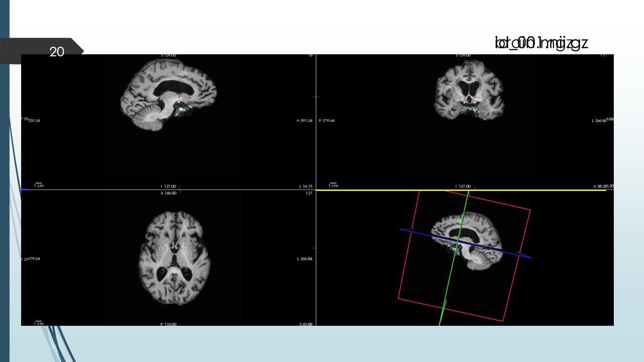Screen dimensions: 644x362
Task: Click the 'A 291.24' label in sagittal view
Action: pyautogui.click(x=304, y=121)
